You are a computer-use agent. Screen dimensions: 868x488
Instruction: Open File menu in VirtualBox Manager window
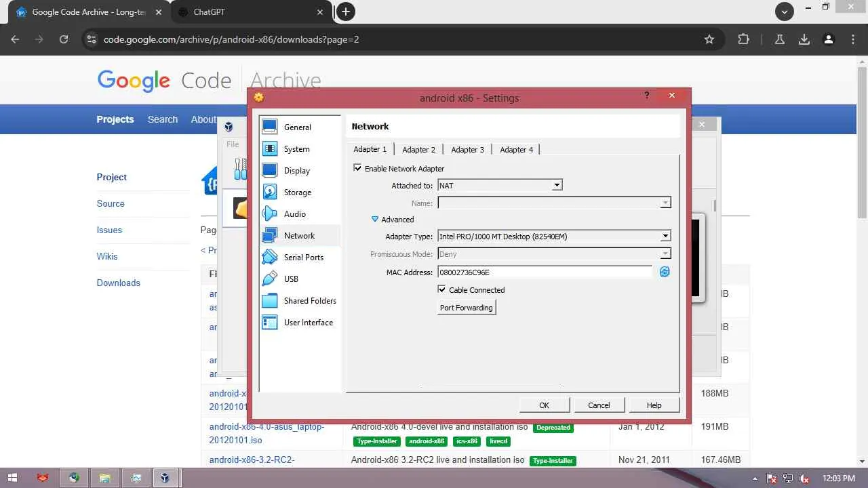(233, 144)
